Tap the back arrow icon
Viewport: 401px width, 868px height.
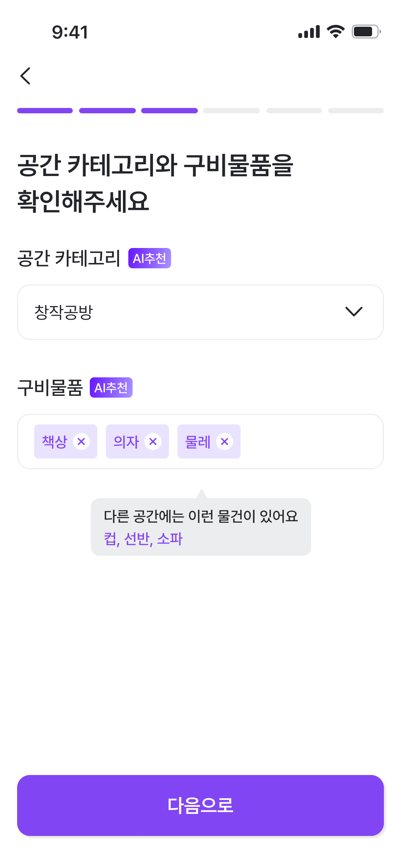[x=26, y=76]
